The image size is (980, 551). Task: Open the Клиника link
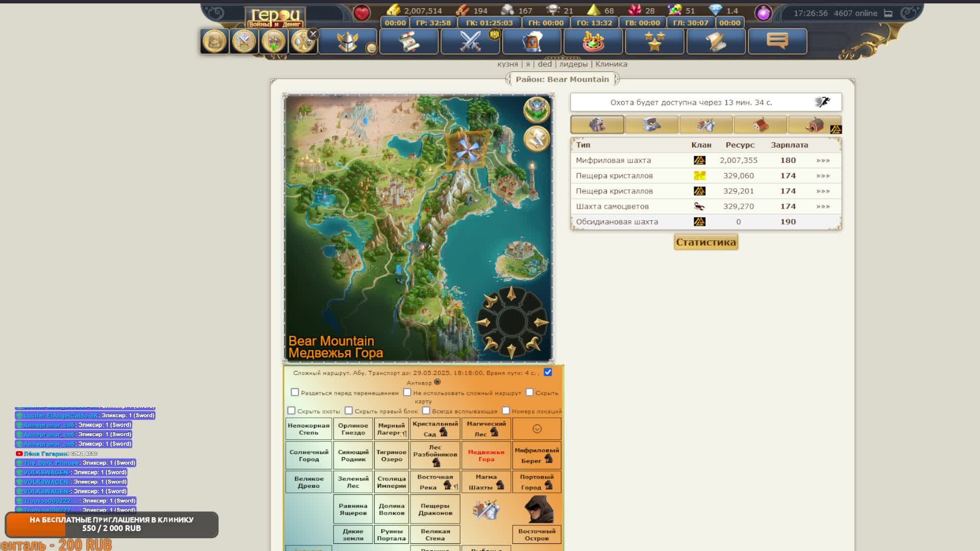pos(611,64)
